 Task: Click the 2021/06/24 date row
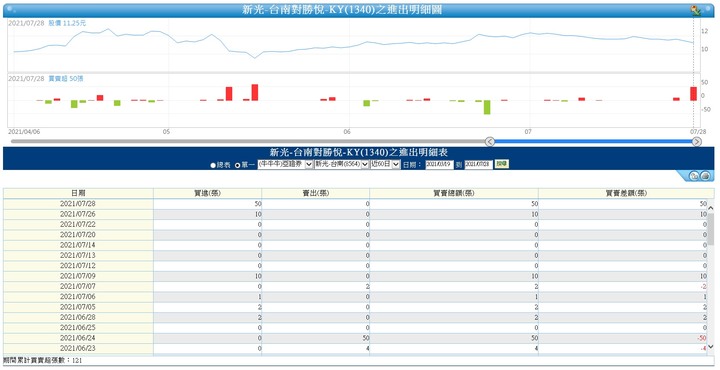[x=78, y=338]
